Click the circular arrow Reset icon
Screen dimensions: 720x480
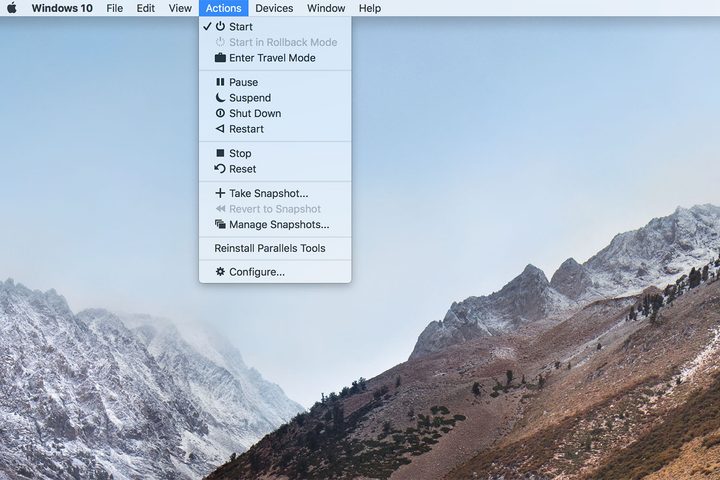[x=220, y=169]
